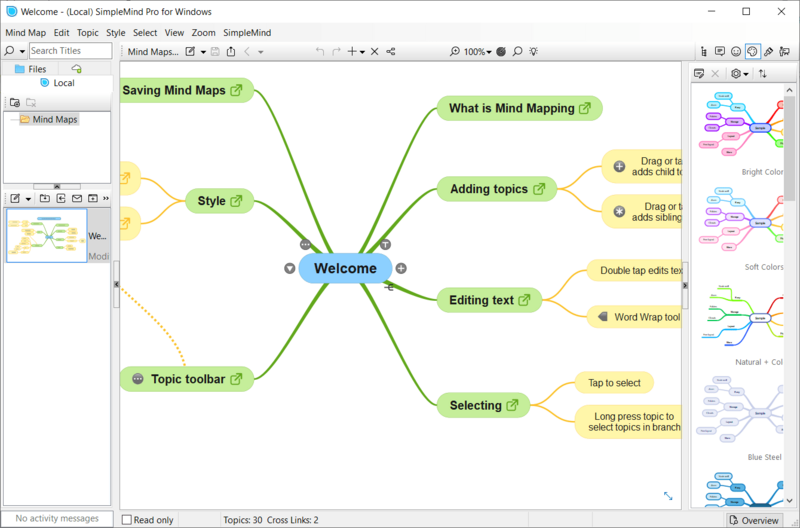Open the link on the Adding topics node
This screenshot has height=528, width=800.
pyautogui.click(x=539, y=189)
